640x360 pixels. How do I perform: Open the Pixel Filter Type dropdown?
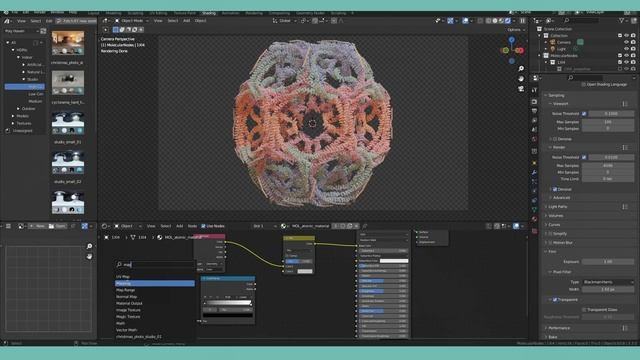point(608,282)
